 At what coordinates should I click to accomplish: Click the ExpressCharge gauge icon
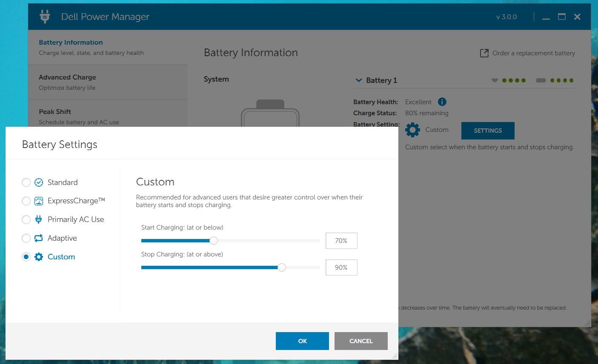point(39,201)
